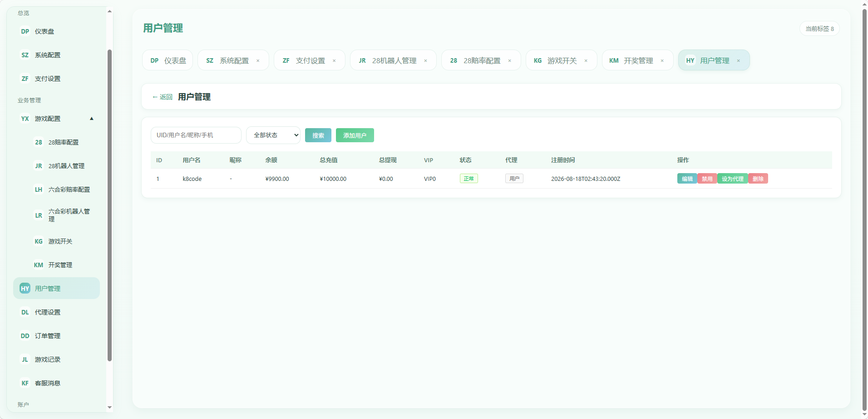
Task: Click the ← 返回 link
Action: pyautogui.click(x=163, y=97)
